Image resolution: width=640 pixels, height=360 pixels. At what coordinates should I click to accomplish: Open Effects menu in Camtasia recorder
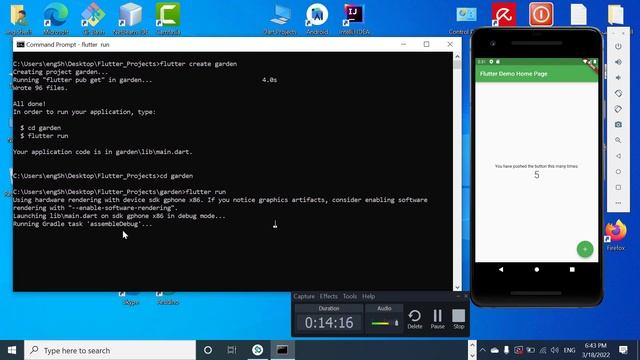tap(329, 296)
